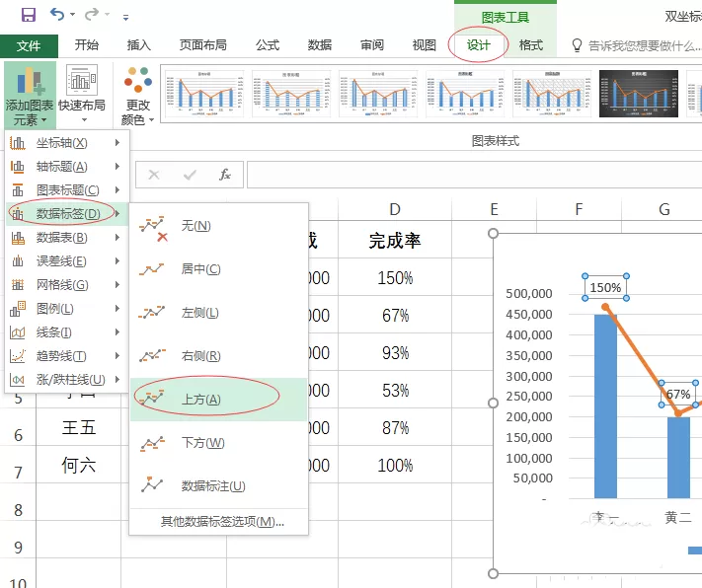This screenshot has height=588, width=702.
Task: Open the 文件 (File) menu button
Action: click(29, 45)
